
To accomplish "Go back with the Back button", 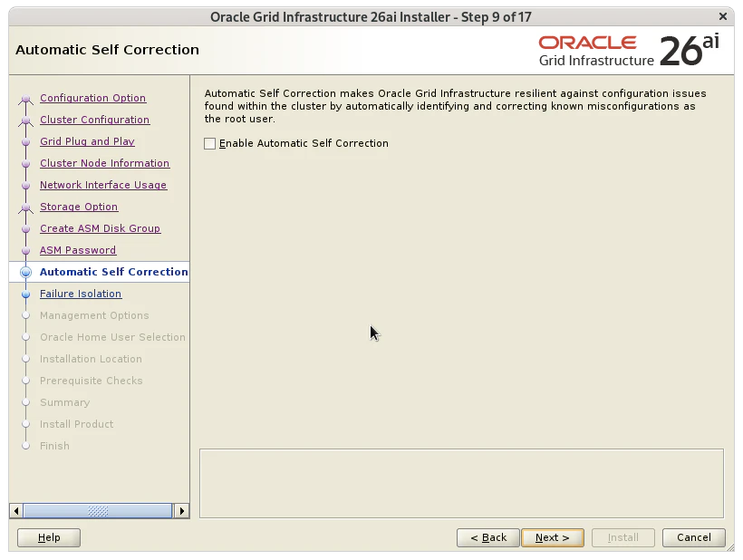I will click(x=488, y=537).
